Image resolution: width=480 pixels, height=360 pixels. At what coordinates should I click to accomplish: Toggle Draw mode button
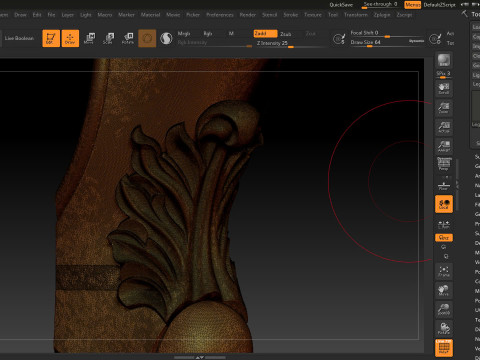70,38
